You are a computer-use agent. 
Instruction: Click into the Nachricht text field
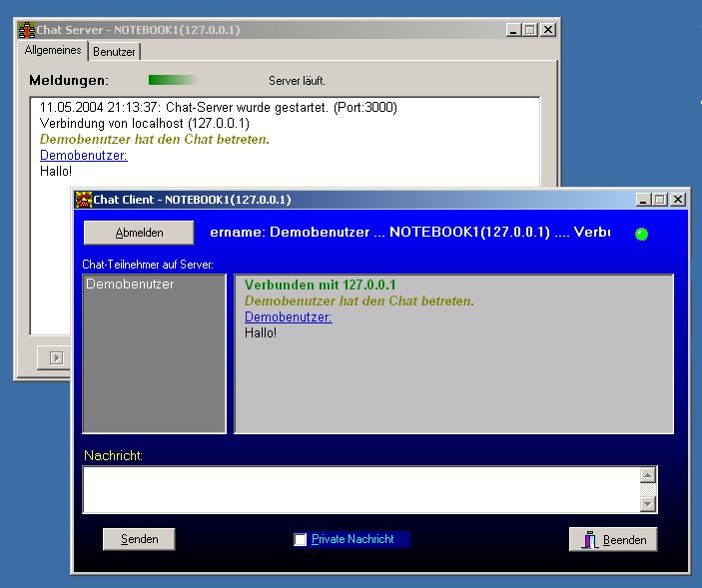[x=359, y=489]
